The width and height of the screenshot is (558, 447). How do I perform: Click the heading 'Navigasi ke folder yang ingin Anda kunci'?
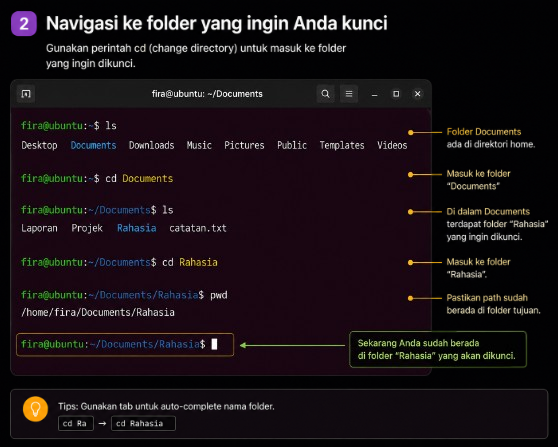coord(217,23)
